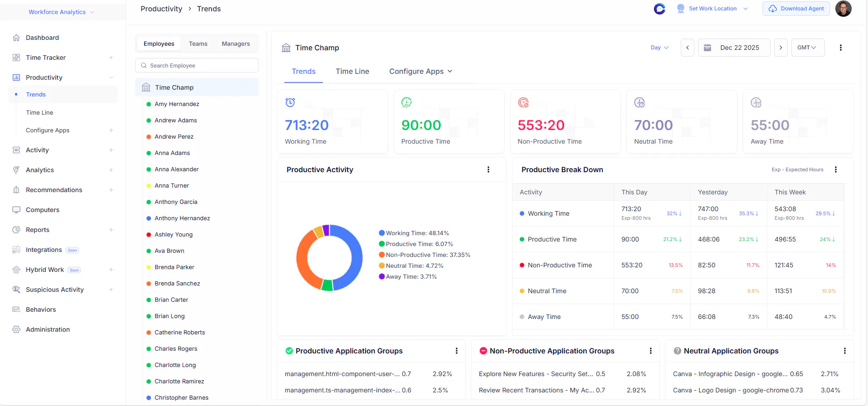
Task: Click the Recommendations sidebar icon
Action: pos(16,190)
